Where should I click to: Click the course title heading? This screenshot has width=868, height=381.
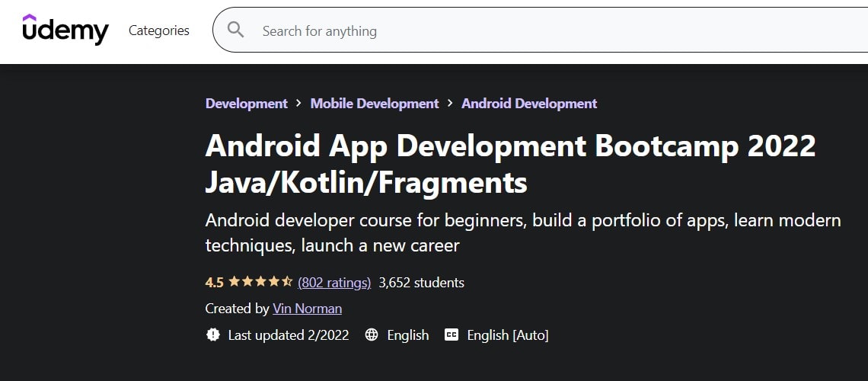(510, 164)
